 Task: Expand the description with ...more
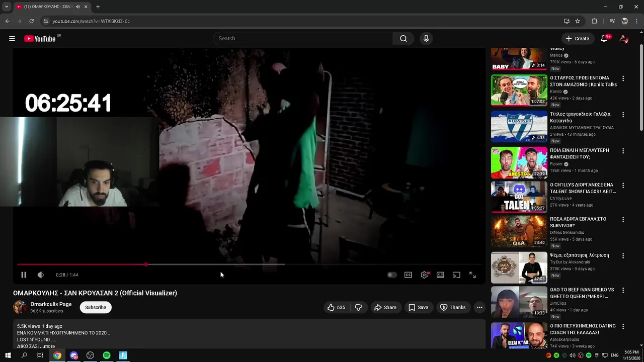click(47, 346)
